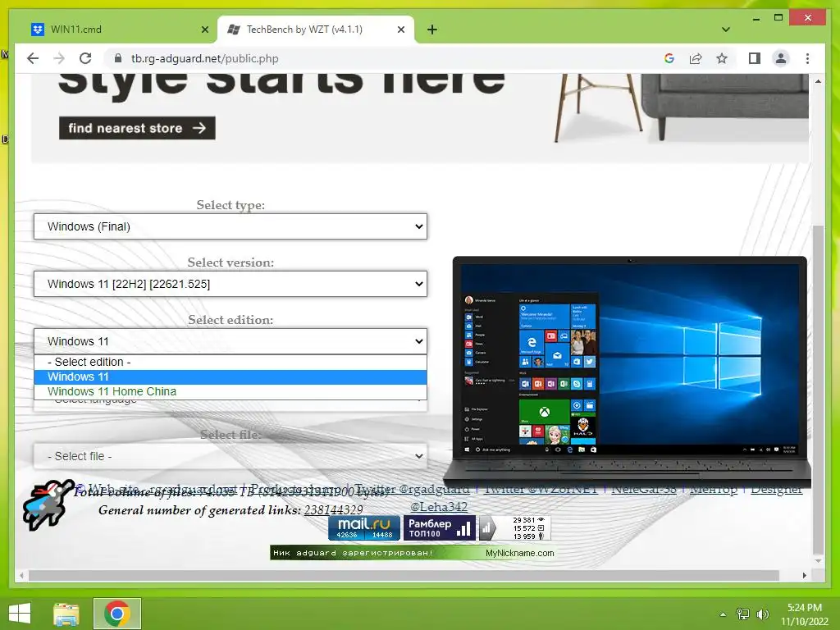
Task: Switch to the WIN11.cmd tab
Action: pos(119,30)
